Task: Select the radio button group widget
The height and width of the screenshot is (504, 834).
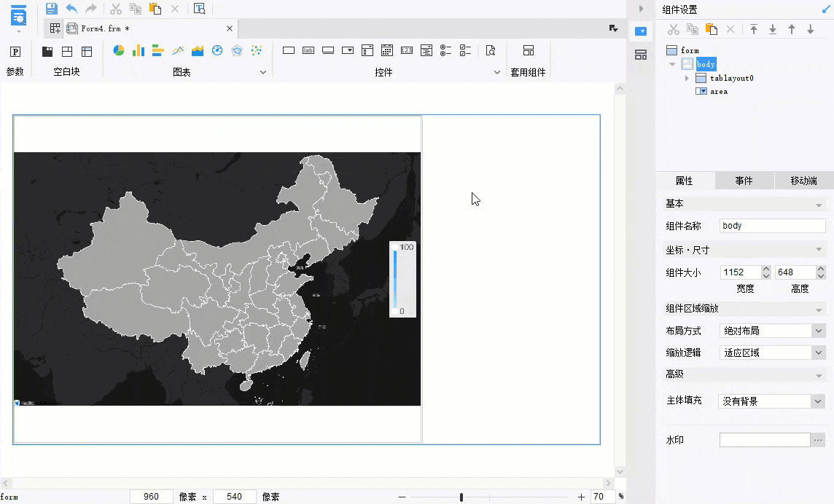Action: click(x=446, y=50)
